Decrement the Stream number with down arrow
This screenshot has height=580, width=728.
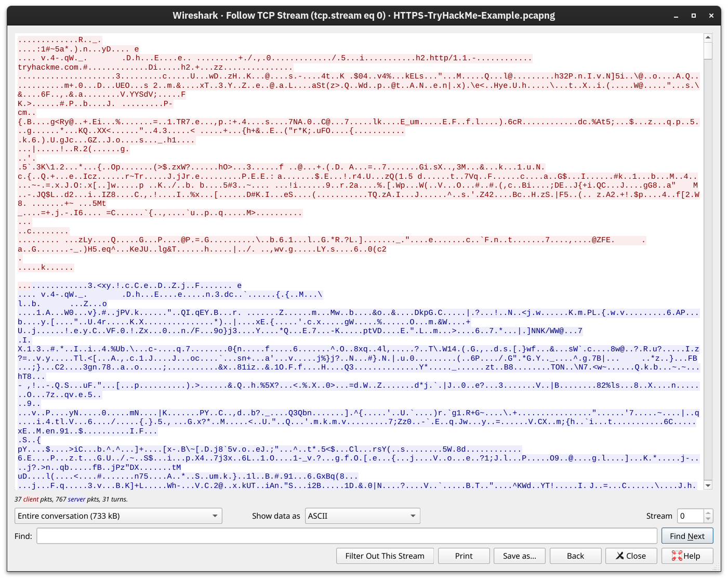pos(708,519)
